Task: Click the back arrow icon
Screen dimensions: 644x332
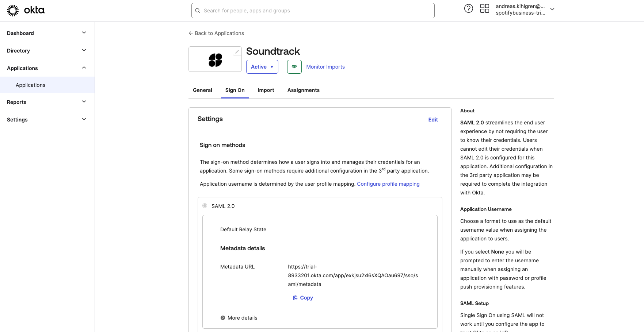Action: pos(191,33)
